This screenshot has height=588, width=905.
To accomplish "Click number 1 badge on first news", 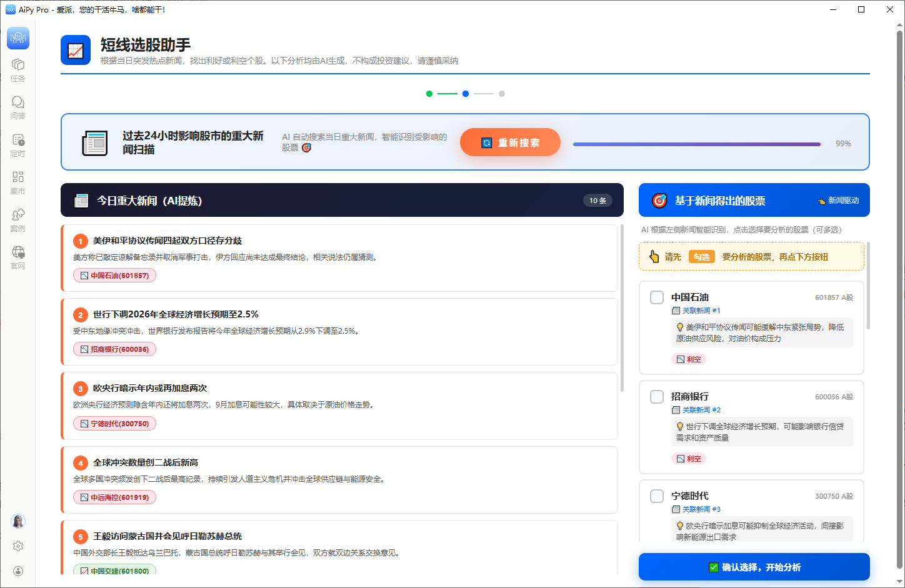I will (x=81, y=241).
